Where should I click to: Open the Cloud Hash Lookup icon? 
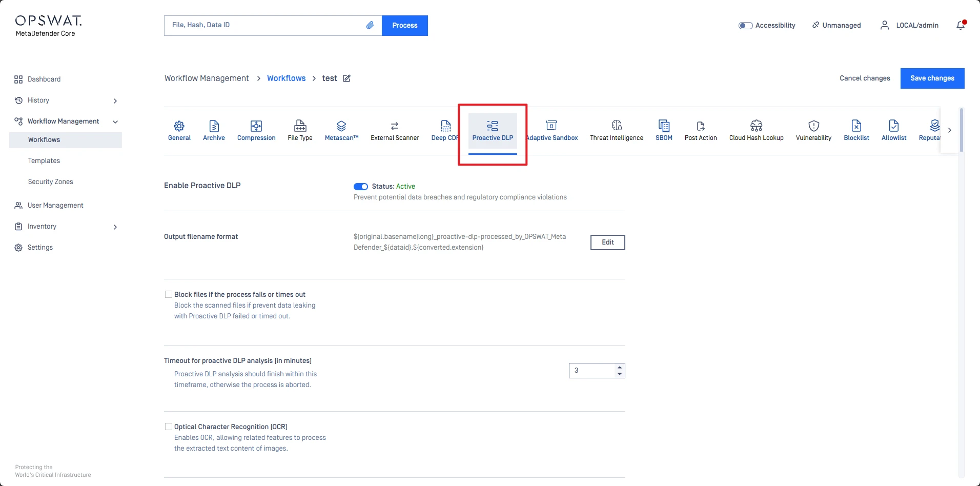[757, 126]
